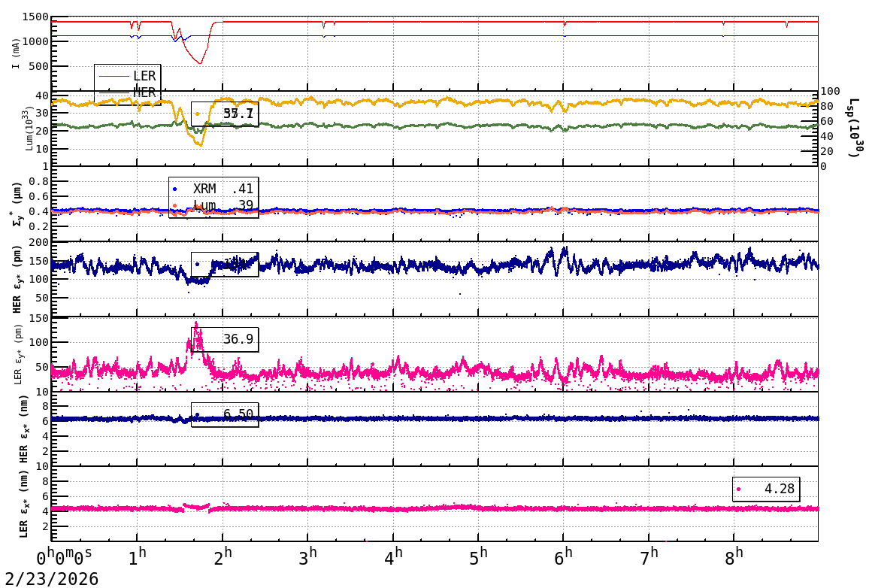Click the 30 tick on the Lum axis
Image resolution: width=872 pixels, height=588 pixels.
42,113
